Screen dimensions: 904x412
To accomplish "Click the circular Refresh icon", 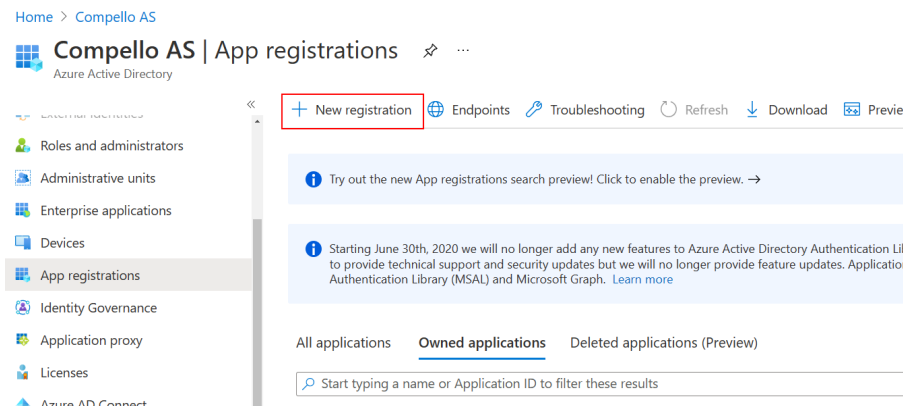I will [x=668, y=110].
